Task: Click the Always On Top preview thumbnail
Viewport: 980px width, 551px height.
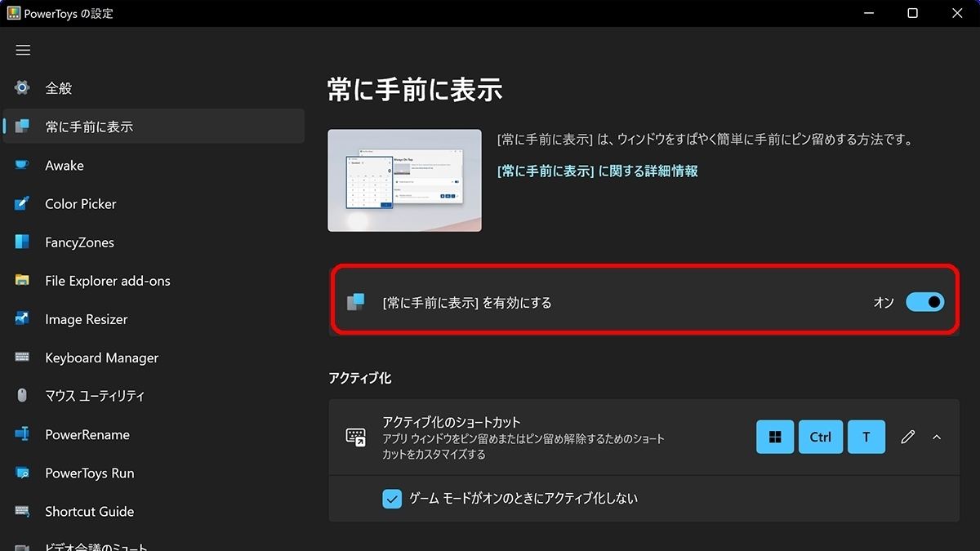Action: click(404, 180)
